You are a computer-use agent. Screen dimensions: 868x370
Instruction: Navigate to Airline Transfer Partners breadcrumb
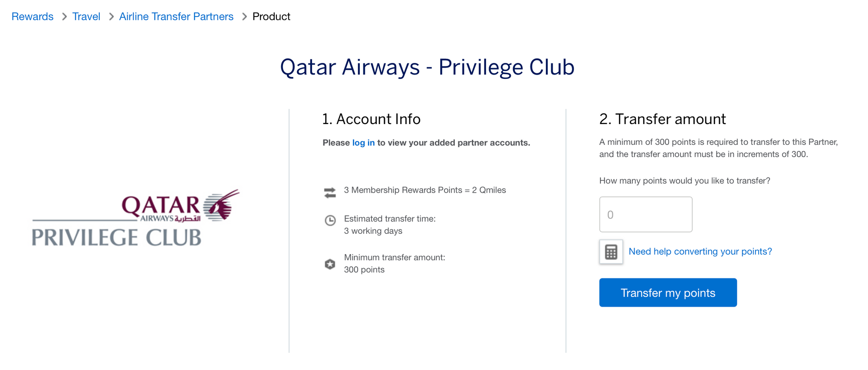tap(176, 16)
